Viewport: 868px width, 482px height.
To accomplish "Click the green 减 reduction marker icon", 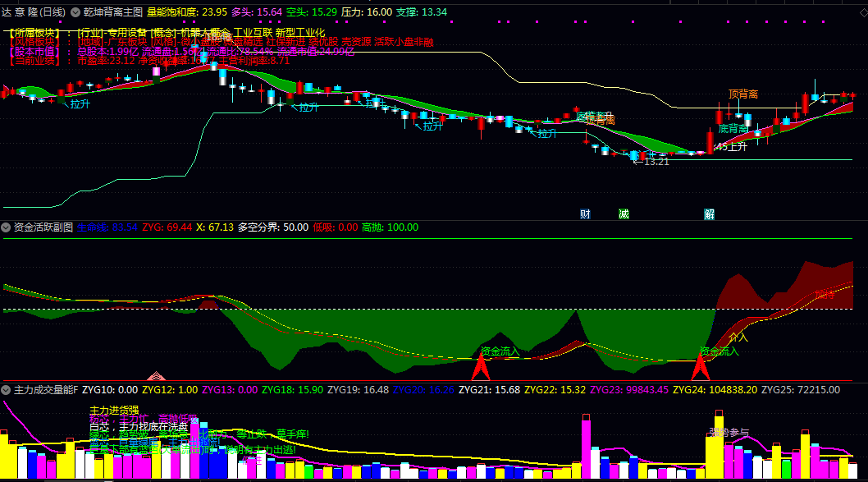I will pyautogui.click(x=624, y=214).
